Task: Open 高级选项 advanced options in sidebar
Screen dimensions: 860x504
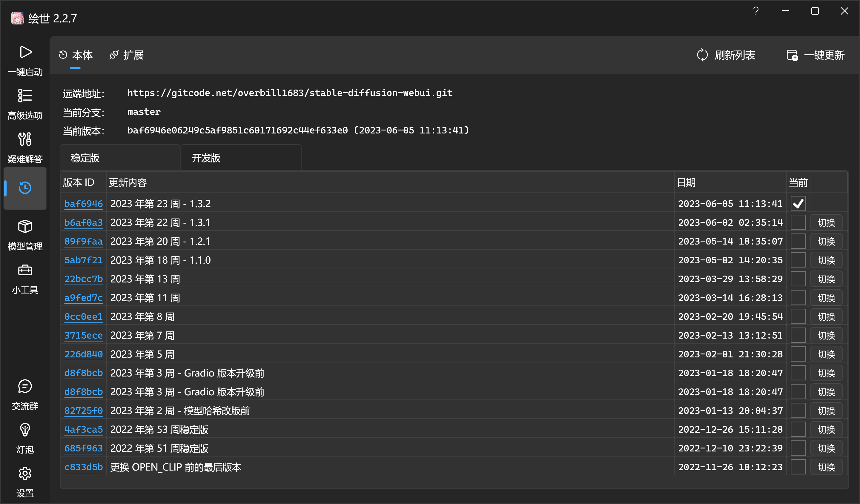Action: point(25,96)
